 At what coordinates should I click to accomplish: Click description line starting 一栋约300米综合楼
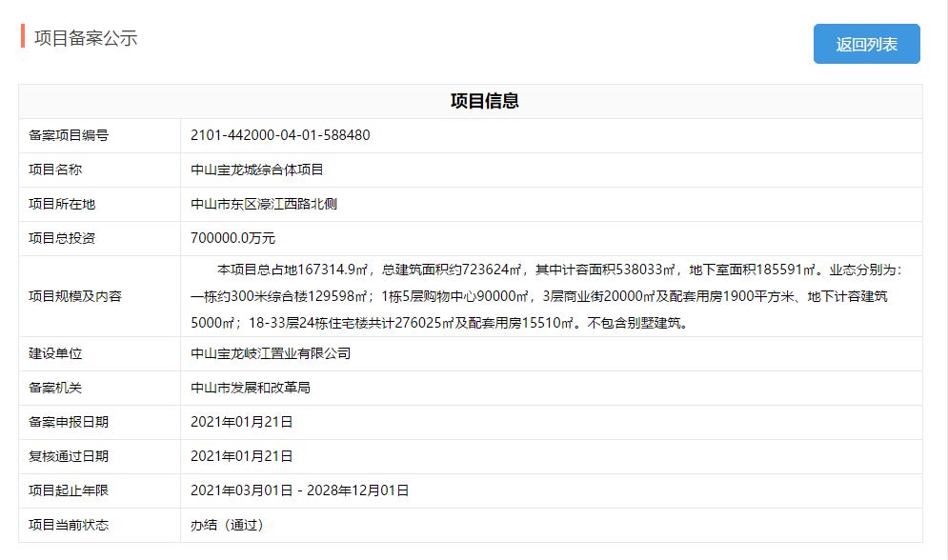[x=539, y=296]
